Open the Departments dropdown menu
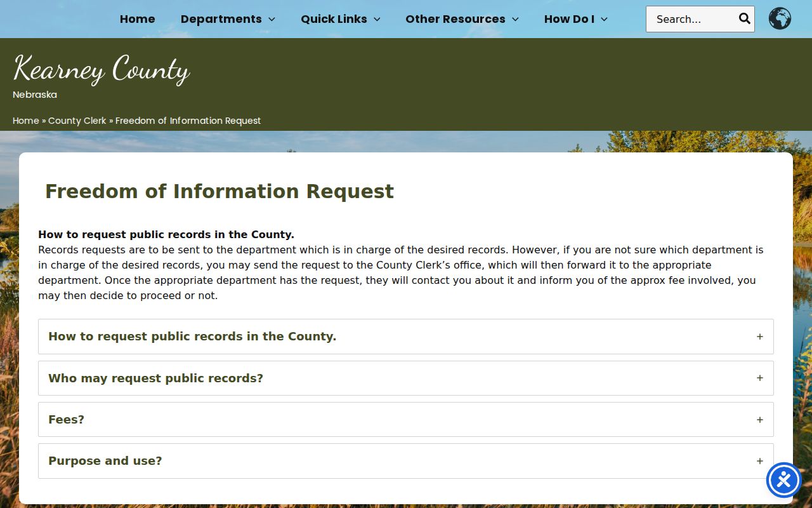Viewport: 812px width, 508px height. click(x=228, y=19)
